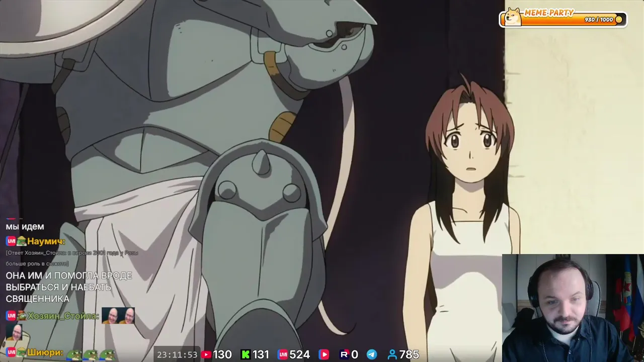Click the YouTube viewer count icon
The width and height of the screenshot is (644, 362).
(206, 354)
